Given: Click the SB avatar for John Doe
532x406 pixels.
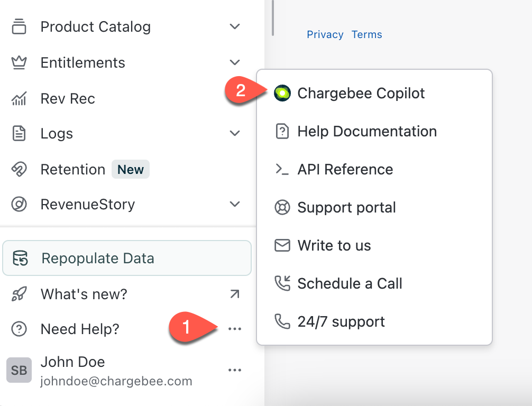Looking at the screenshot, I should coord(19,370).
